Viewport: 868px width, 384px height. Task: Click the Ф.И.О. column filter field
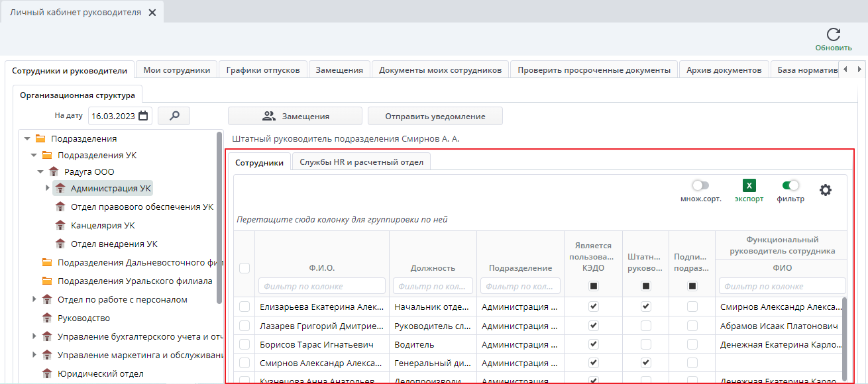coord(321,286)
